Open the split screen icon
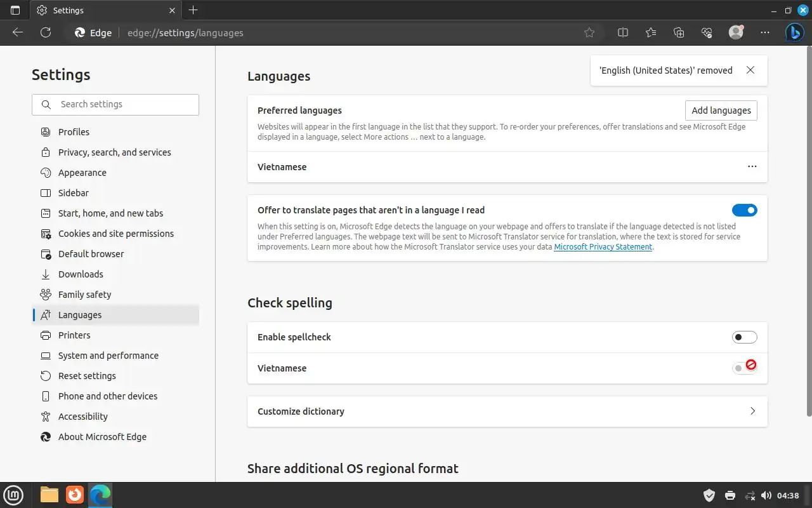812x508 pixels. pyautogui.click(x=623, y=32)
